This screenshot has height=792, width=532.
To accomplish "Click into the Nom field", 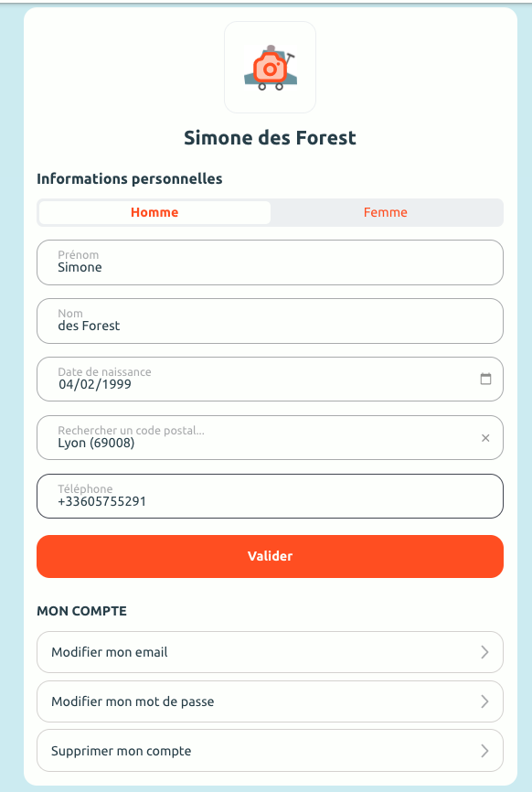I will [x=270, y=321].
